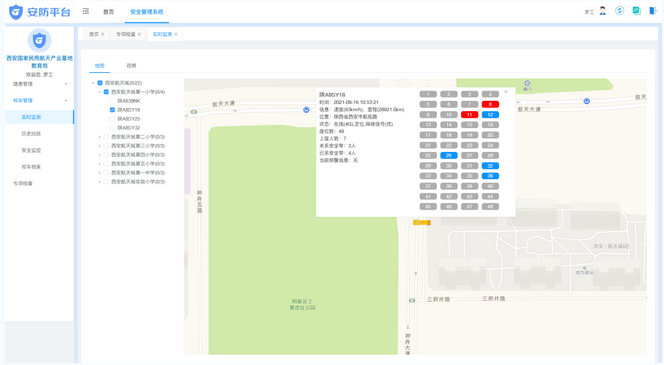Check the vehicle ending in Y25
664x365 pixels.
[112, 119]
